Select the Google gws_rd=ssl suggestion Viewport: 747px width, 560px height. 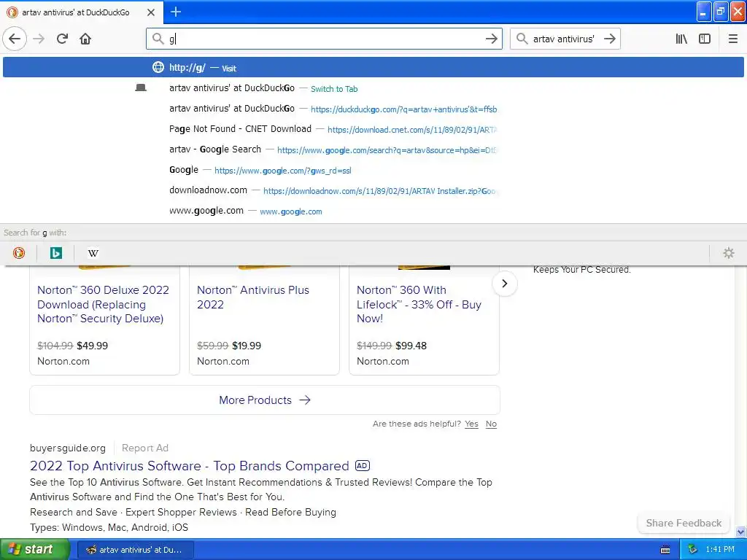tap(373, 170)
